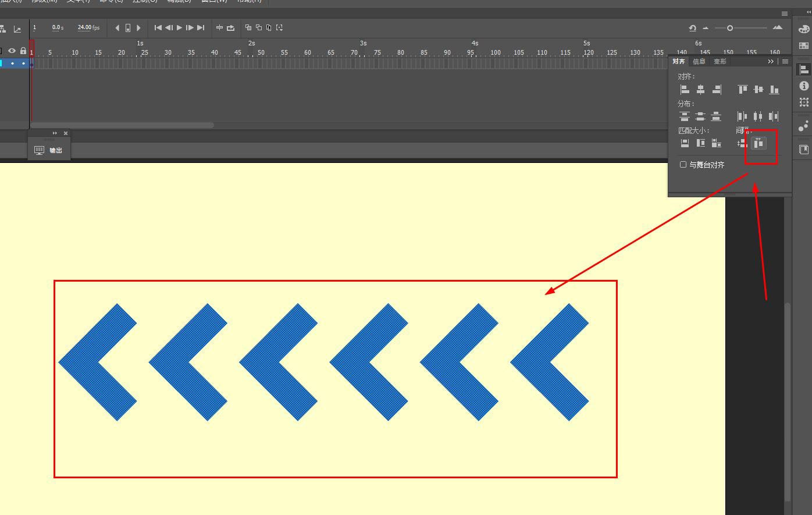The image size is (812, 515).
Task: Click Space evenly vertically icon
Action: pos(742,143)
